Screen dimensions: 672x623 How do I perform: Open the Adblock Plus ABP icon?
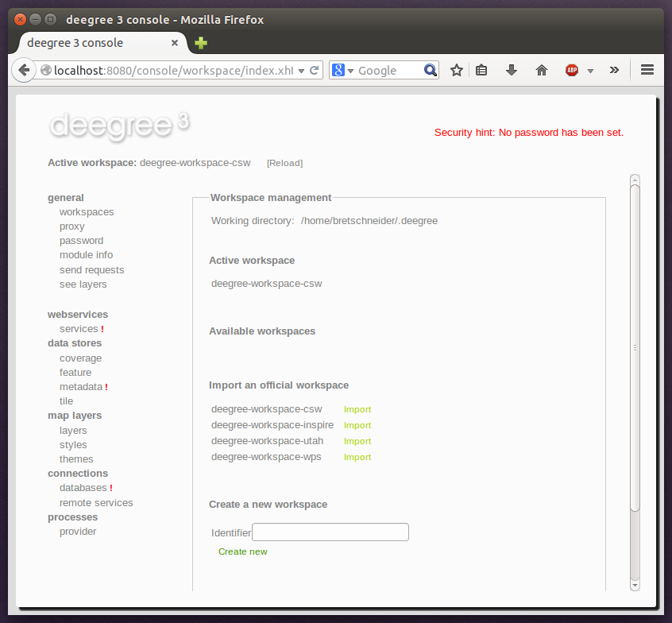coord(572,70)
